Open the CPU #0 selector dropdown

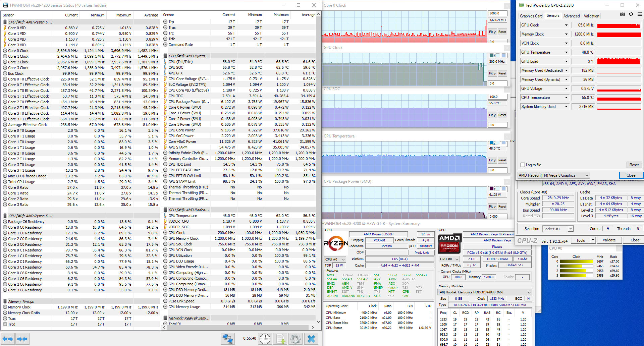[334, 259]
